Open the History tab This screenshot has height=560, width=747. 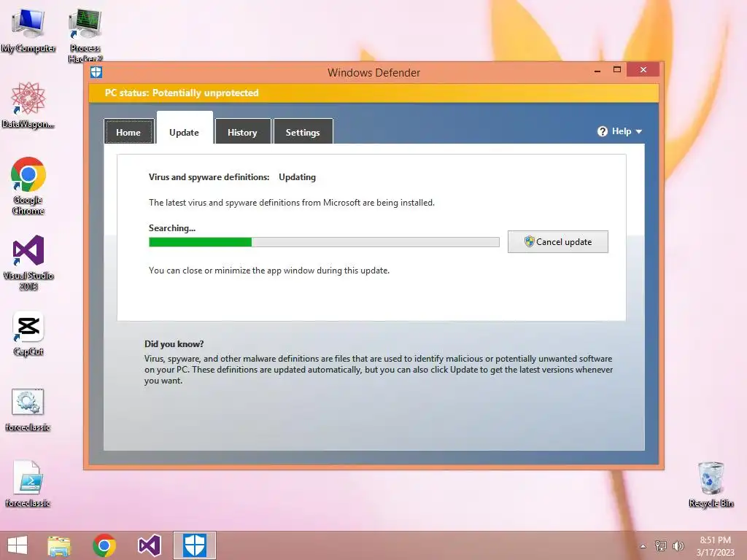coord(242,131)
